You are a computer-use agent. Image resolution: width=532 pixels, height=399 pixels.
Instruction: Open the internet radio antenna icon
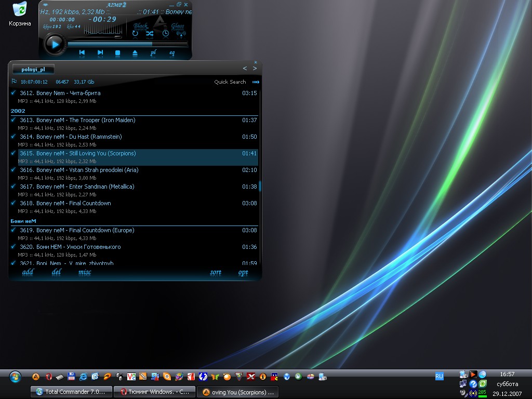point(181,34)
